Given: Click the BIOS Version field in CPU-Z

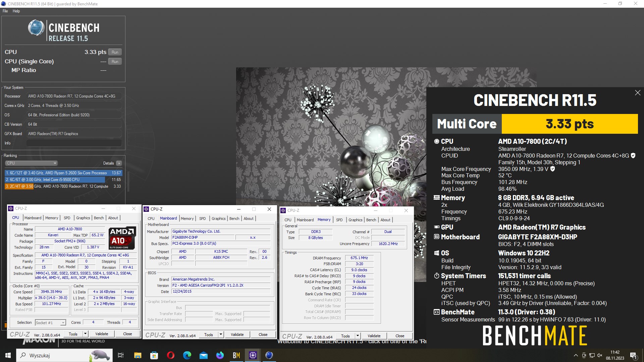Looking at the screenshot, I should pos(221,286).
